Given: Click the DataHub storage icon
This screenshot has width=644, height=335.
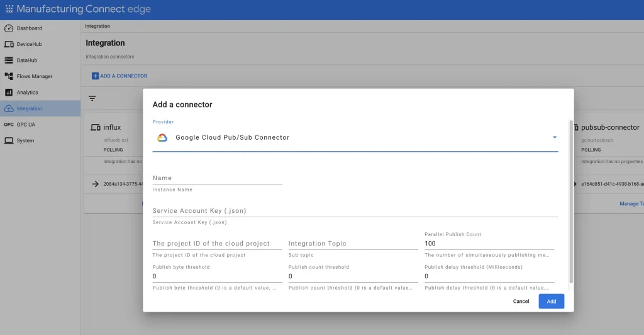Looking at the screenshot, I should point(9,60).
